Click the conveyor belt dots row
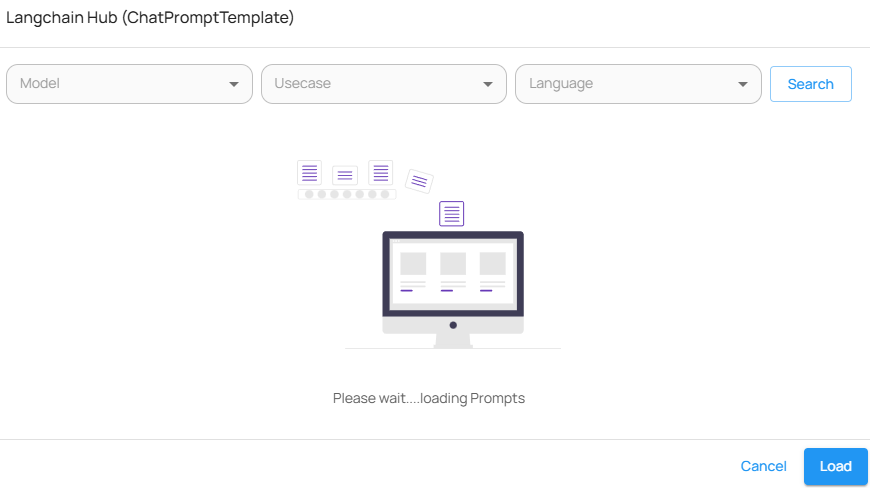This screenshot has height=488, width=870. [346, 194]
